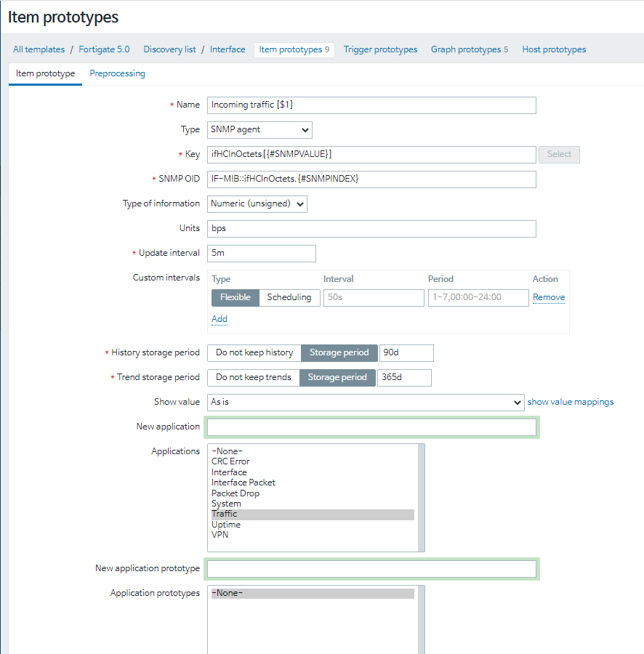The height and width of the screenshot is (654, 644).
Task: Focus the New application text field
Action: (371, 427)
